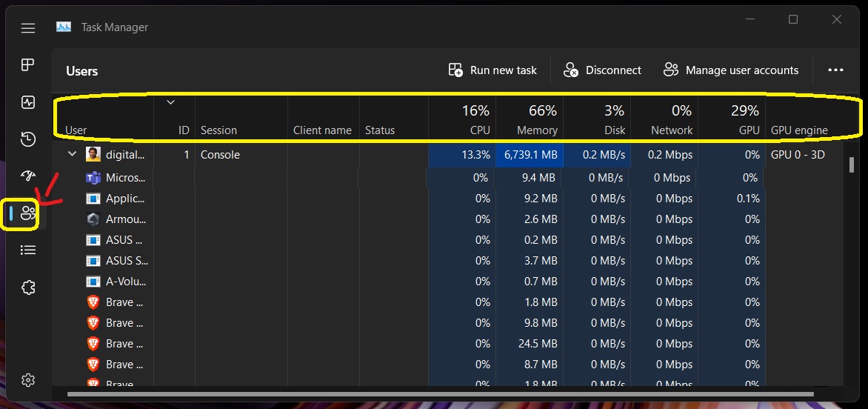
Task: Open the Performance page icon
Action: pos(28,102)
